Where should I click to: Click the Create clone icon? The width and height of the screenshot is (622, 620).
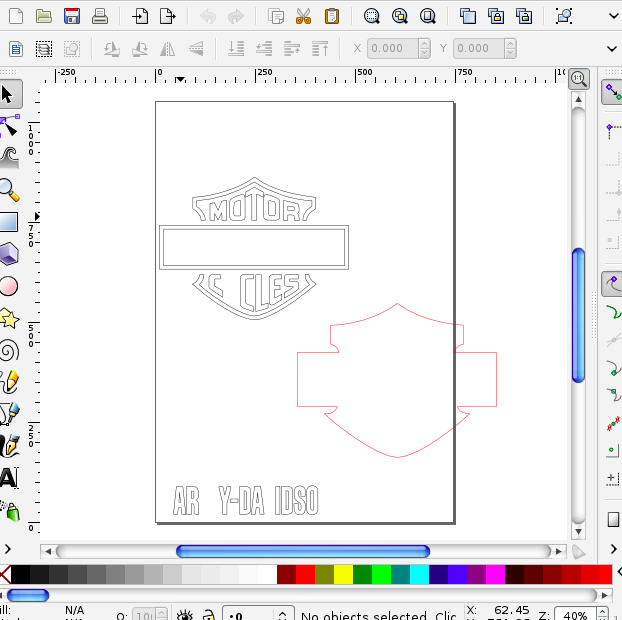pyautogui.click(x=496, y=16)
